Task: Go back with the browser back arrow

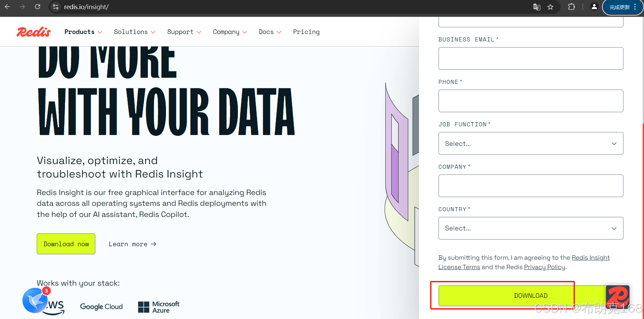Action: point(7,7)
